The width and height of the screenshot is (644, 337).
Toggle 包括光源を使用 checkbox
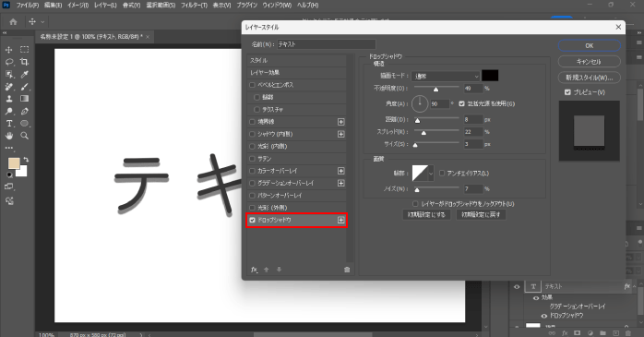pos(461,104)
